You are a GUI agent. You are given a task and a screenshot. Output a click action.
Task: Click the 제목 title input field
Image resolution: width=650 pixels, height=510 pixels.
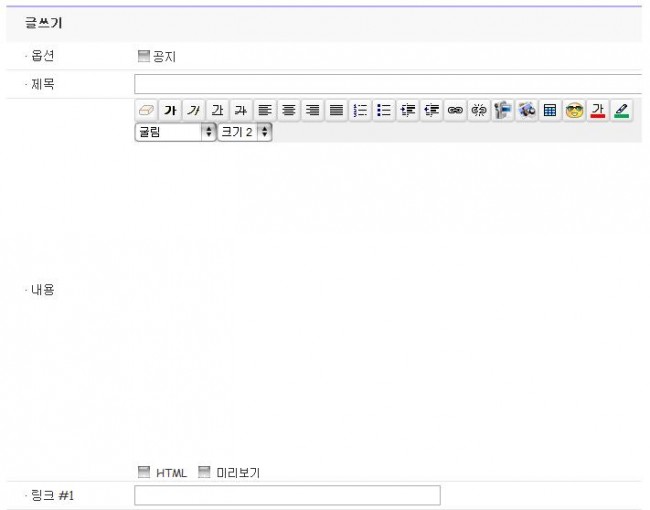tap(388, 84)
